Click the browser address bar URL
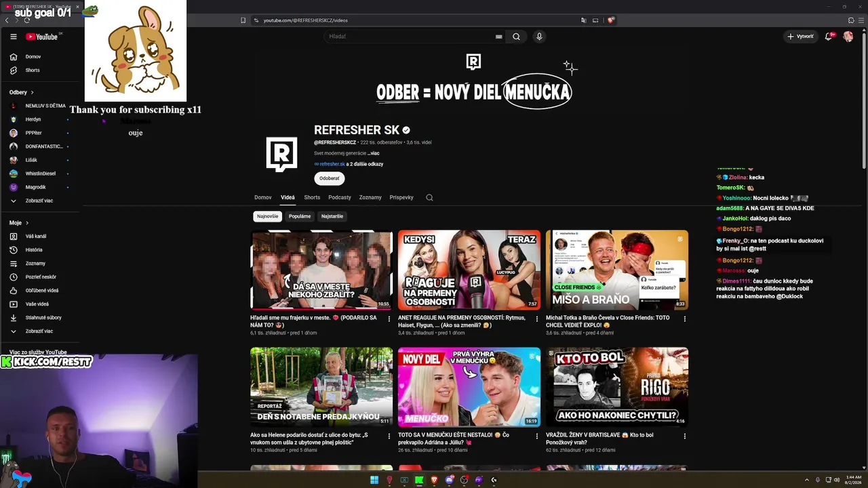The width and height of the screenshot is (868, 488). coord(305,20)
